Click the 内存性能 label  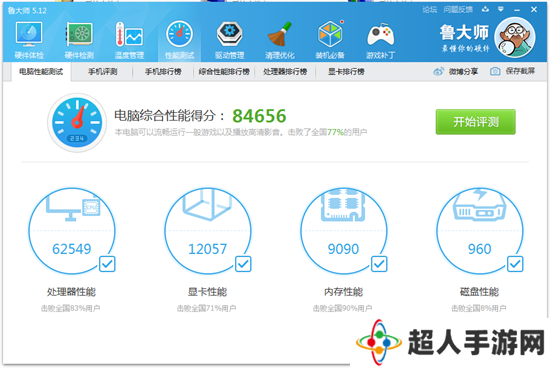point(343,292)
